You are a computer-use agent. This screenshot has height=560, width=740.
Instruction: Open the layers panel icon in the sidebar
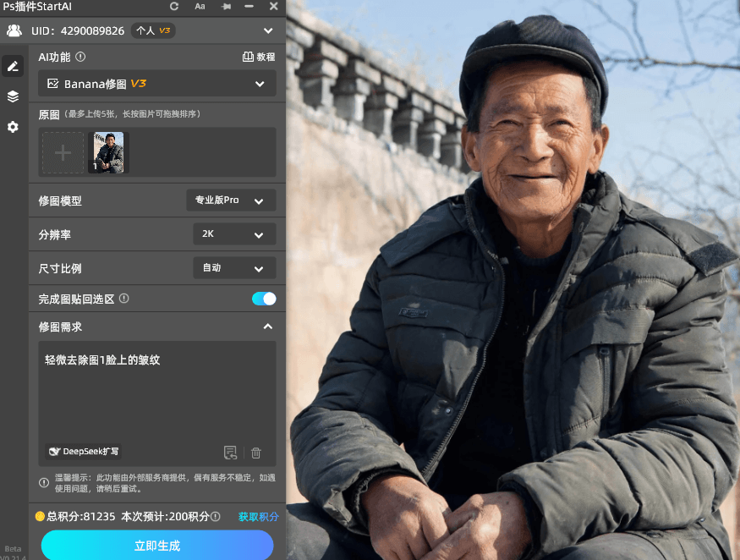[x=12, y=96]
